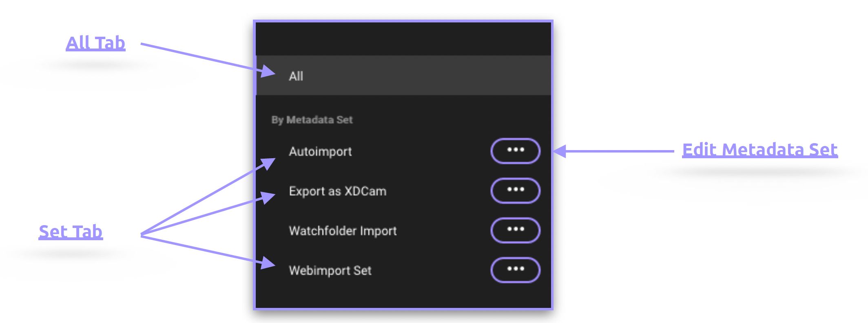The image size is (868, 323).
Task: Click the "Edit Metadata Set" link
Action: click(x=759, y=150)
